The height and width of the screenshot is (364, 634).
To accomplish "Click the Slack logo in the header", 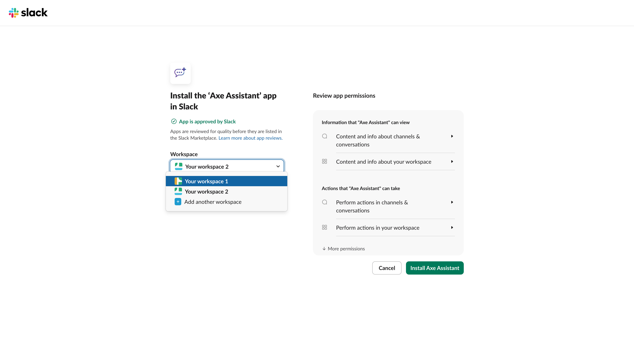I will click(28, 12).
